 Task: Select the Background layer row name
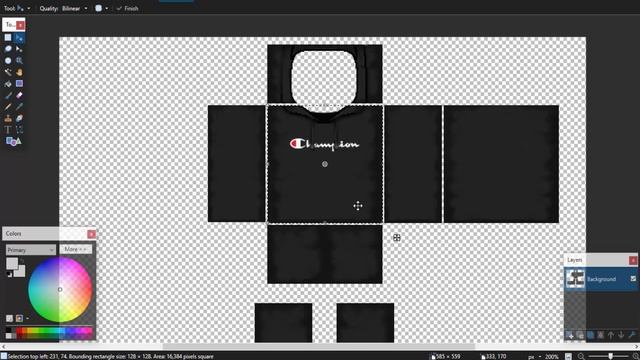click(x=601, y=279)
